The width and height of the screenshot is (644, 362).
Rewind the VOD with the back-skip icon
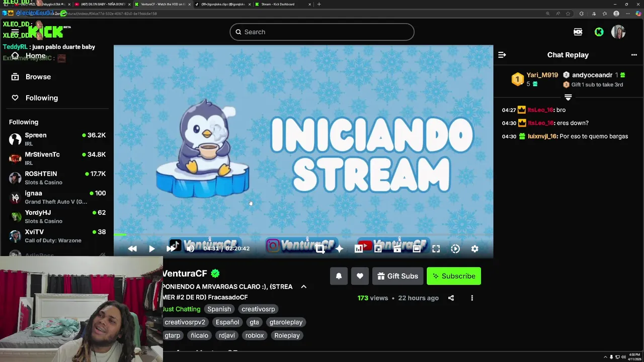pos(132,248)
